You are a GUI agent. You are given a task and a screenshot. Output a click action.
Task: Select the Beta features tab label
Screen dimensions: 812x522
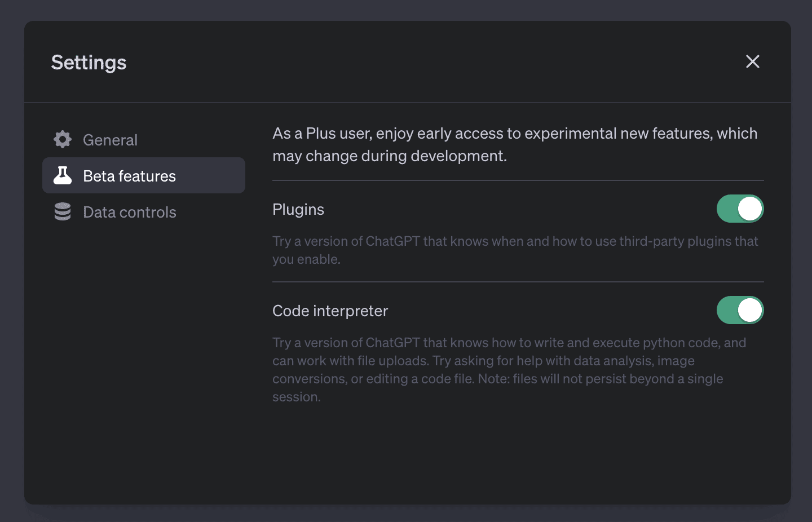pos(129,176)
